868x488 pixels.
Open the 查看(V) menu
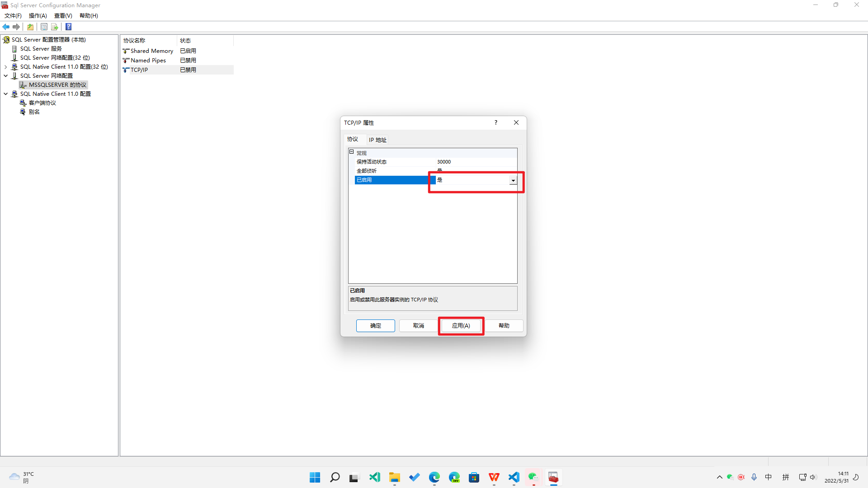click(63, 16)
